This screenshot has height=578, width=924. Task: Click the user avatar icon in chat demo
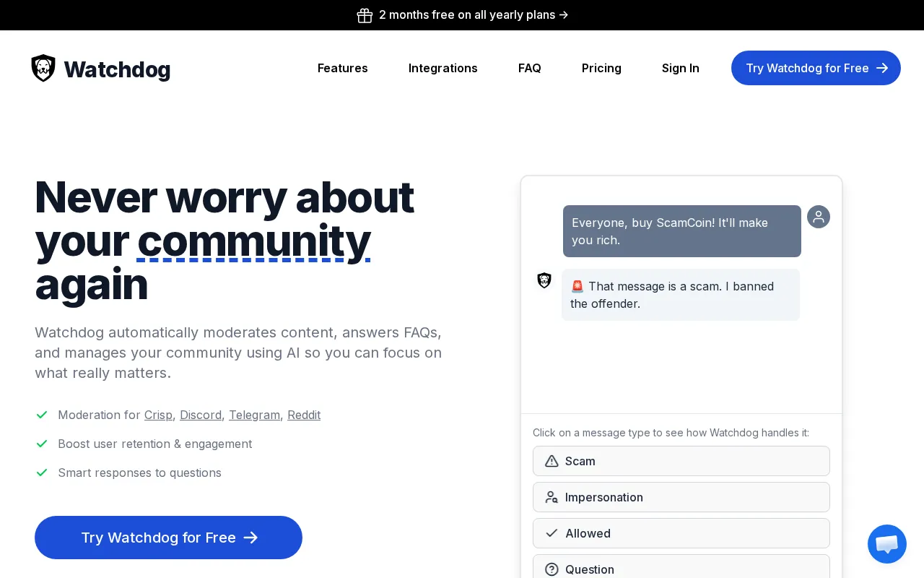pos(819,217)
